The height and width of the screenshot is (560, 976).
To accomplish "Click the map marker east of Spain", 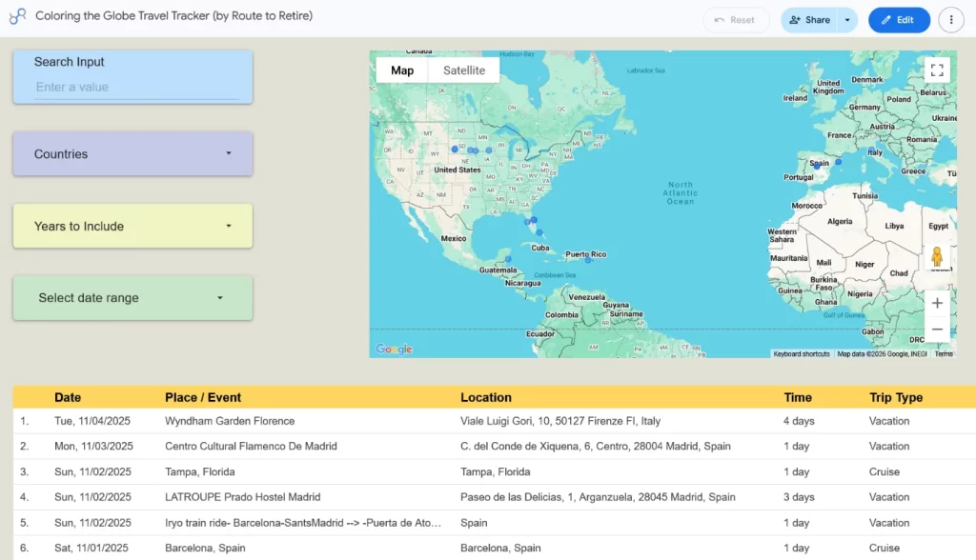I will tap(838, 162).
